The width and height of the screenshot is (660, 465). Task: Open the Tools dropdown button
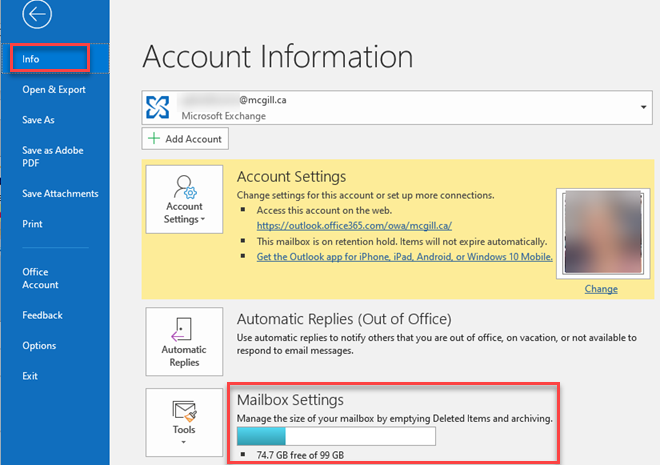(184, 422)
